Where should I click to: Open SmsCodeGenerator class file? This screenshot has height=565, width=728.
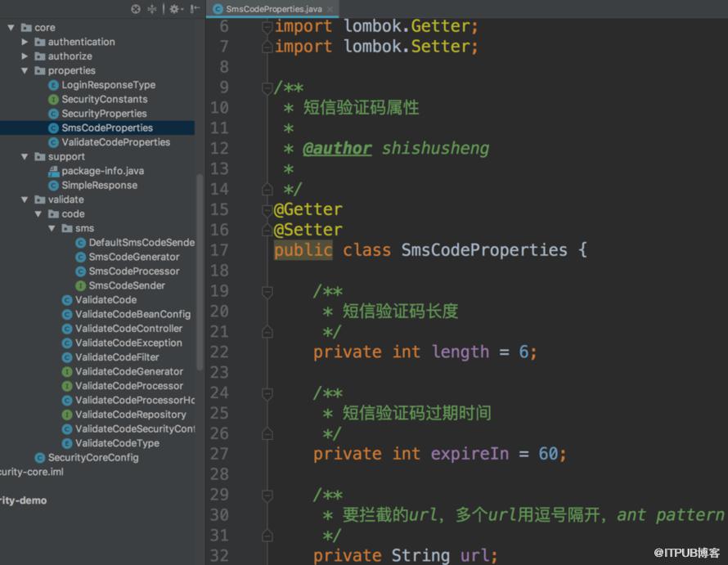(x=133, y=258)
